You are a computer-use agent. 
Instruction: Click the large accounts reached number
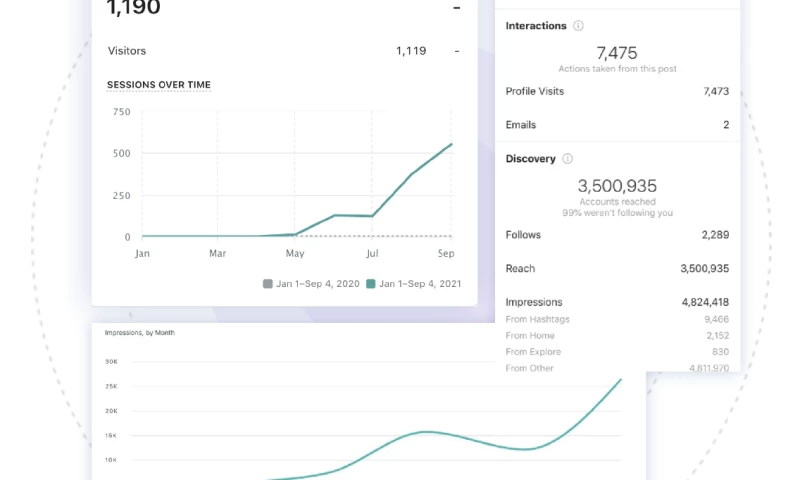(617, 186)
